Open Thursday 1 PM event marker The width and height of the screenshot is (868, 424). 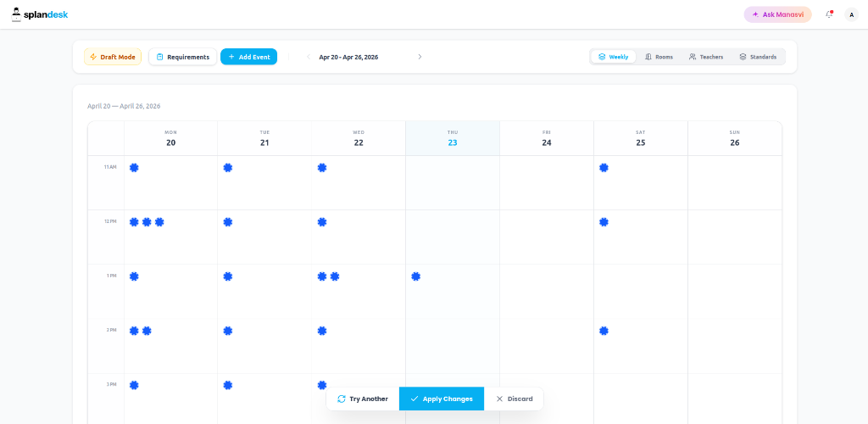415,276
